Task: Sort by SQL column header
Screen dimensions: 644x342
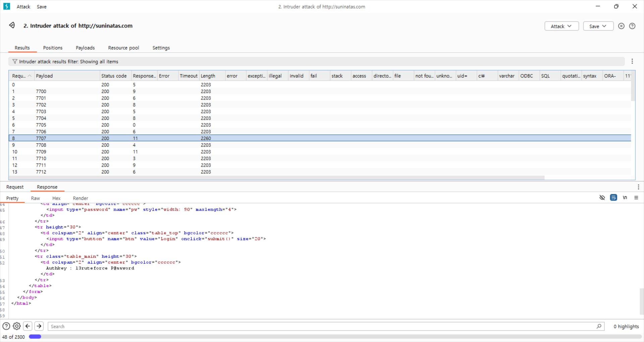Action: point(550,76)
